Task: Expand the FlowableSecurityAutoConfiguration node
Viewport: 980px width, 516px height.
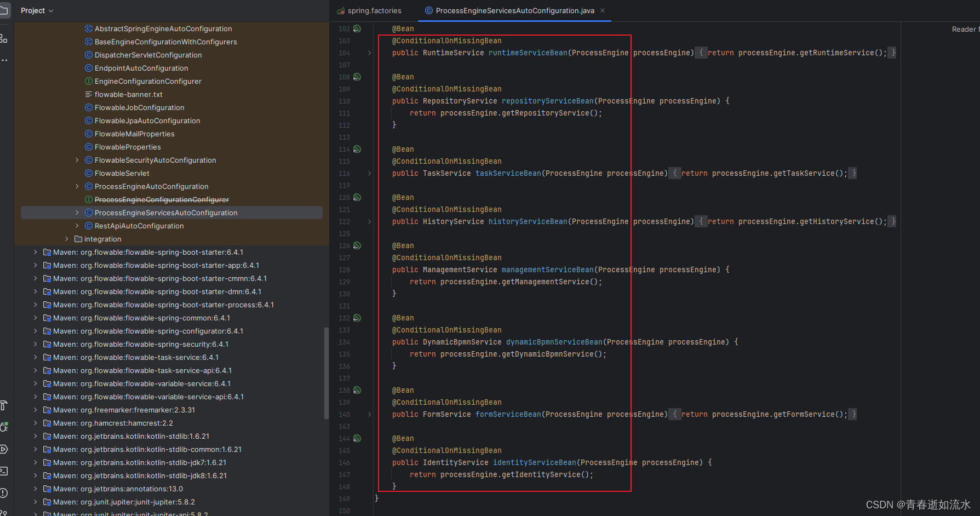Action: (77, 160)
